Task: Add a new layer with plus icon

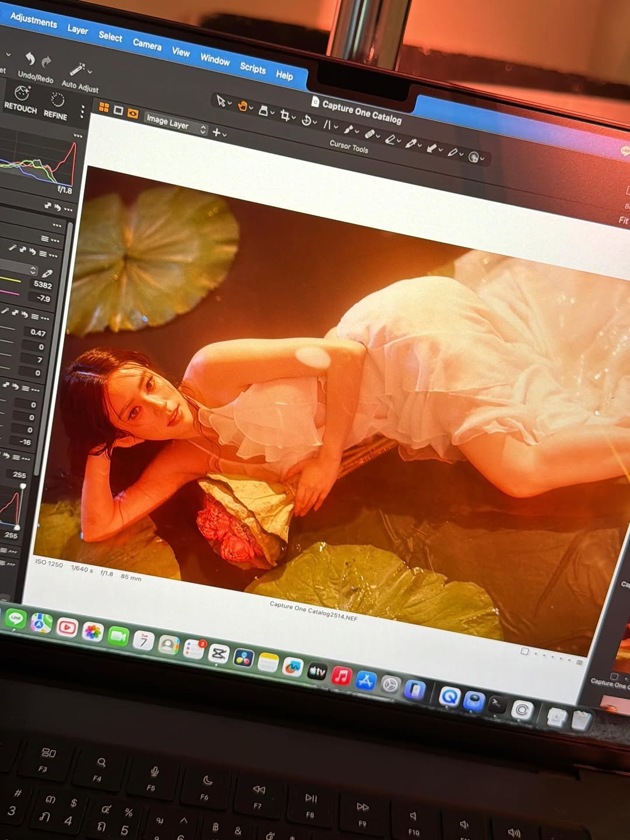Action: (216, 132)
